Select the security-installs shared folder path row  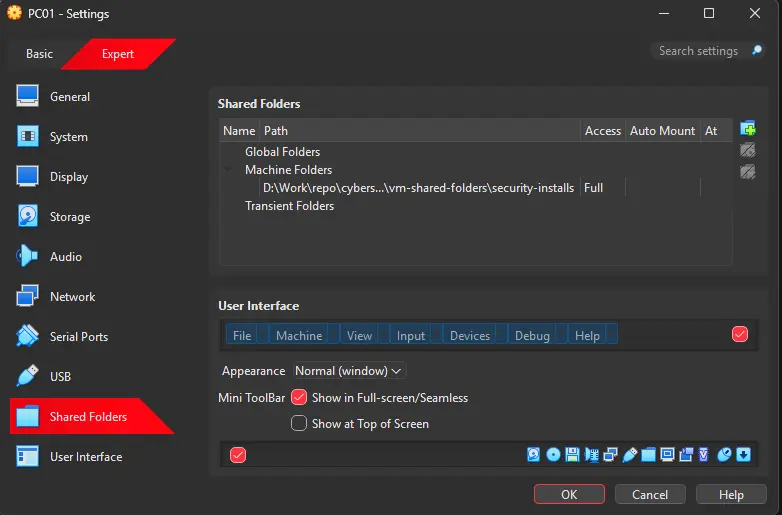(x=476, y=187)
